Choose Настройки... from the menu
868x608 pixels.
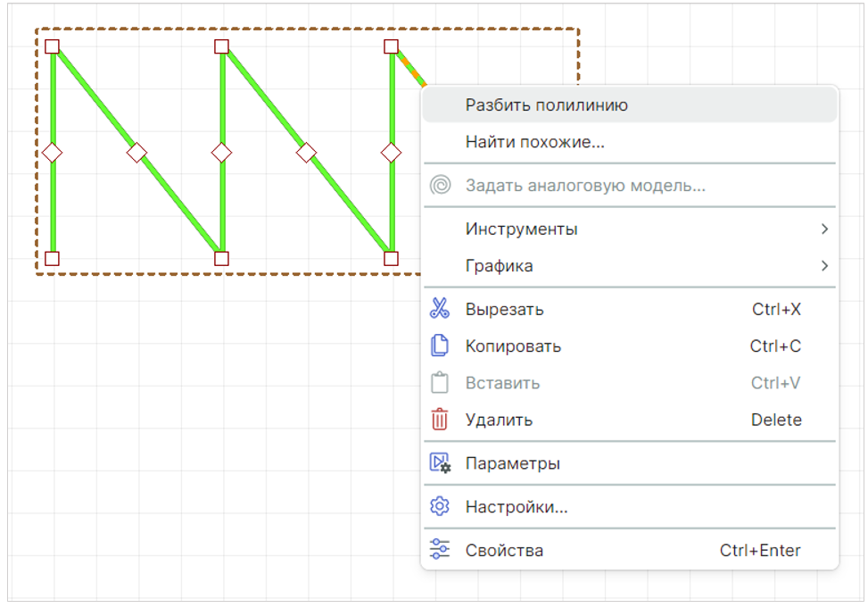[x=516, y=508]
